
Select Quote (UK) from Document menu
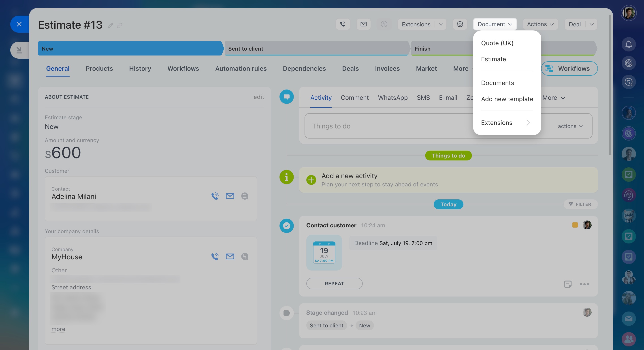coord(497,43)
